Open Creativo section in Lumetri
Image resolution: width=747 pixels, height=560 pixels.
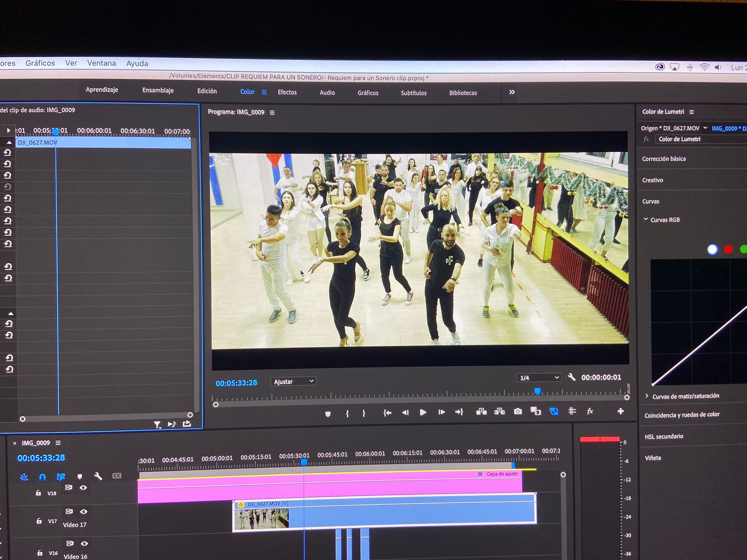click(653, 180)
